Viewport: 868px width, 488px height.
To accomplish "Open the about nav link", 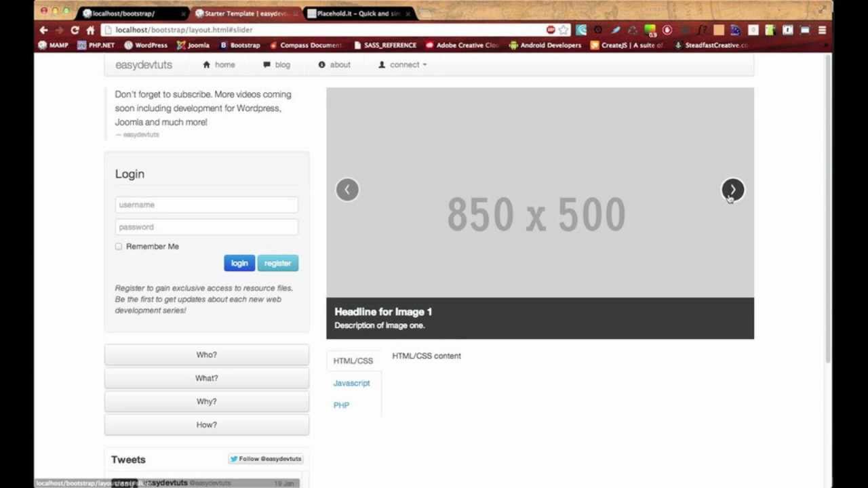I will pos(334,64).
